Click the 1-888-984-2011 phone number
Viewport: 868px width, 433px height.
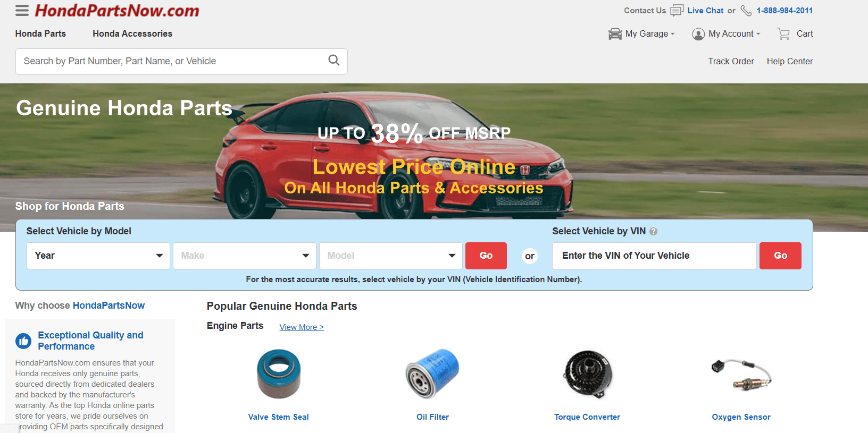coord(784,11)
